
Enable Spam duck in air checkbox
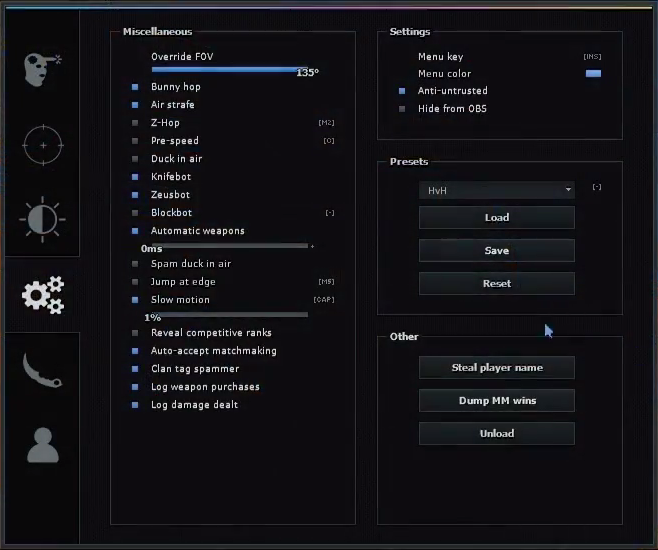pos(135,264)
